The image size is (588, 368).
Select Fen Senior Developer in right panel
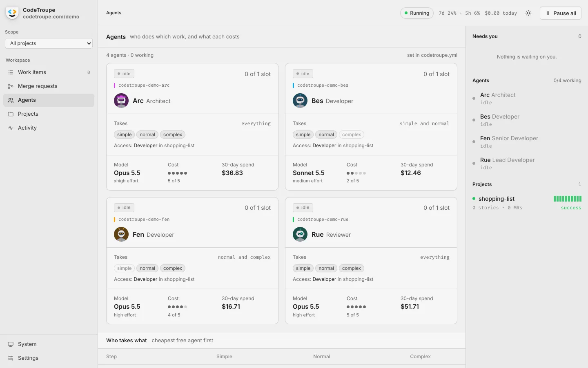click(x=527, y=142)
